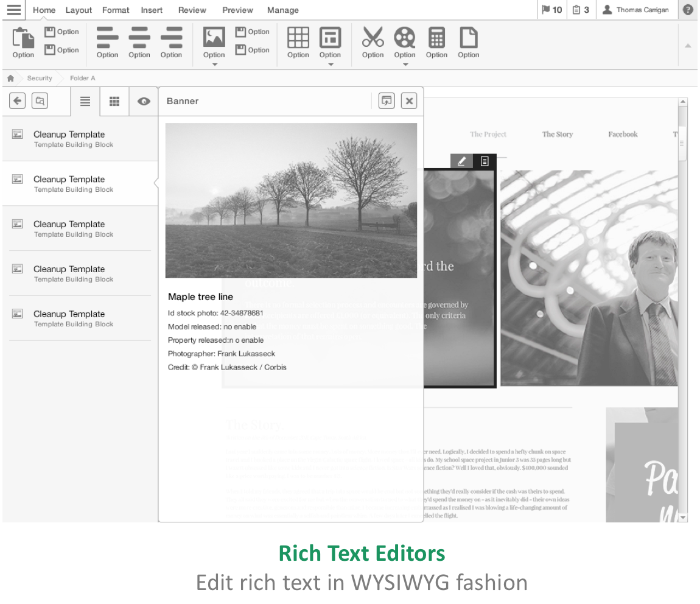
Task: Click the Photographer: Frank Lukasseck text
Action: [222, 354]
